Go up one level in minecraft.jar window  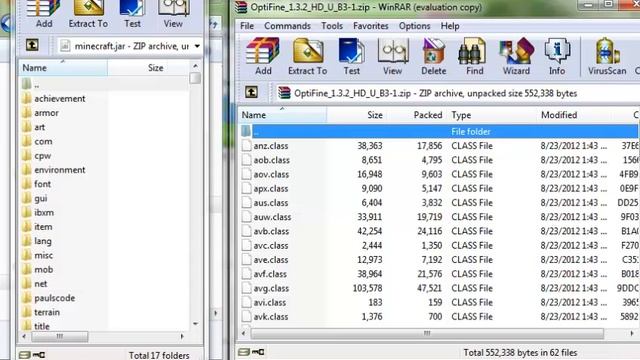click(32, 45)
